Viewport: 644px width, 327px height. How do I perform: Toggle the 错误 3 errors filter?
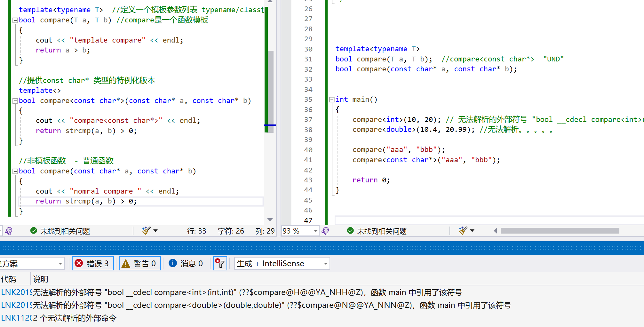tap(93, 264)
